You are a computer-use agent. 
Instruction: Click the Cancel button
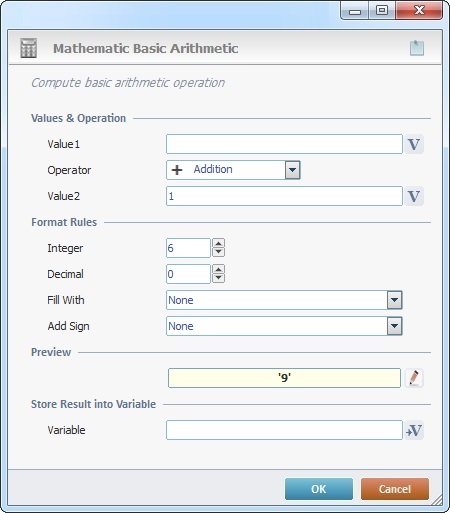coord(395,489)
